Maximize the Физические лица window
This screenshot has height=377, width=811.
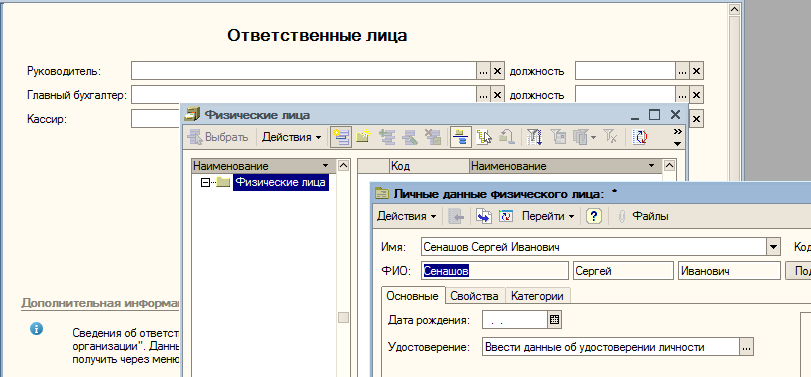(655, 115)
